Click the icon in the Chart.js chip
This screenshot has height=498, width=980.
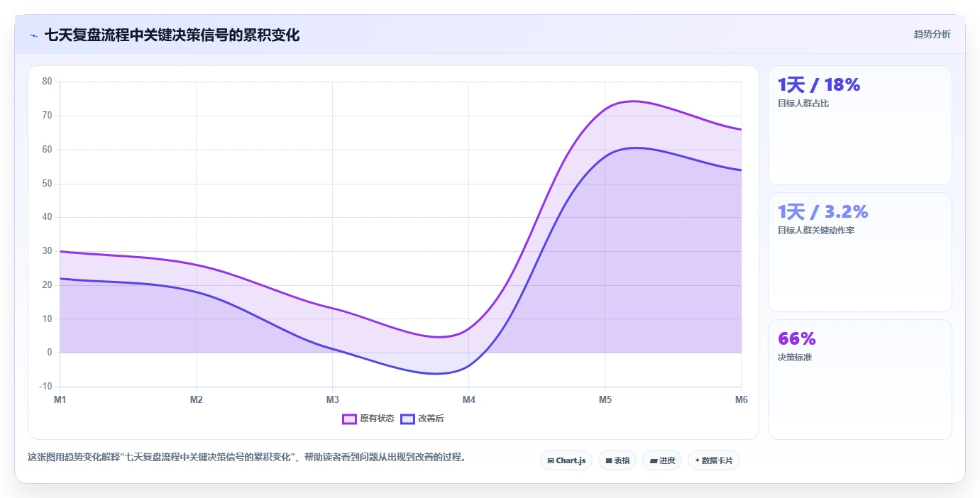click(551, 461)
